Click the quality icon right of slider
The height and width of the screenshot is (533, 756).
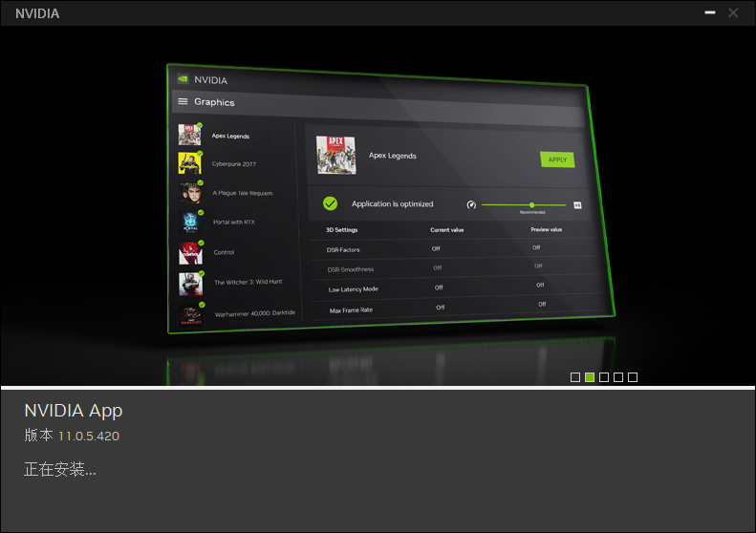(577, 205)
